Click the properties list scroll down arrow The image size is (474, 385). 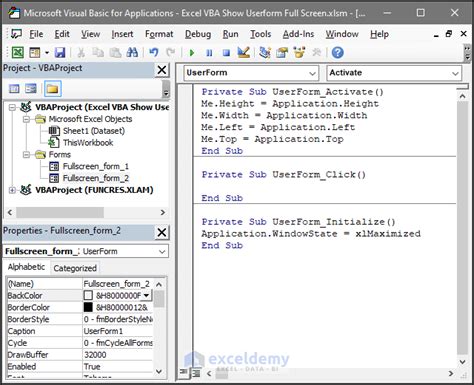159,371
